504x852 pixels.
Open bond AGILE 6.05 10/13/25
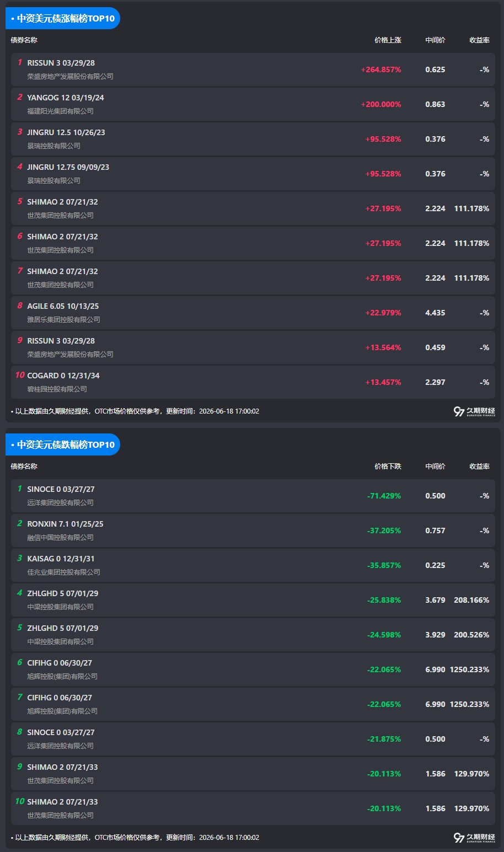(63, 306)
